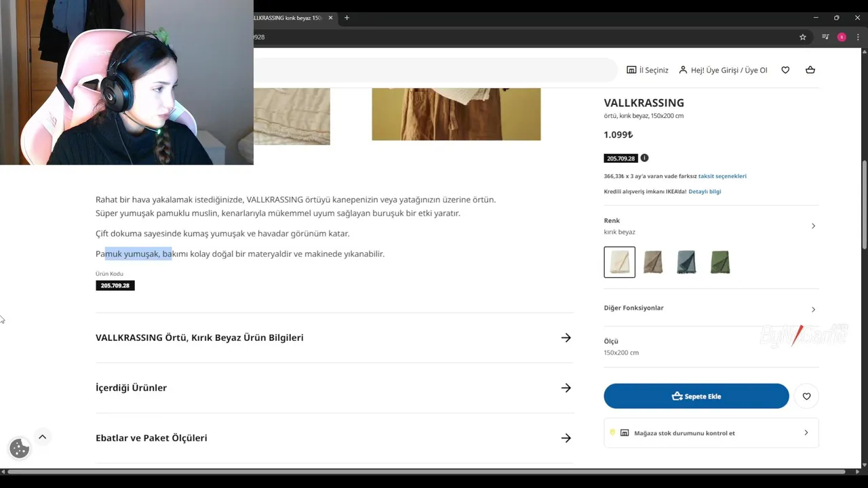Click the Ürün Kodu 205.709.28 badge
Viewport: 868px width, 488px height.
click(115, 286)
